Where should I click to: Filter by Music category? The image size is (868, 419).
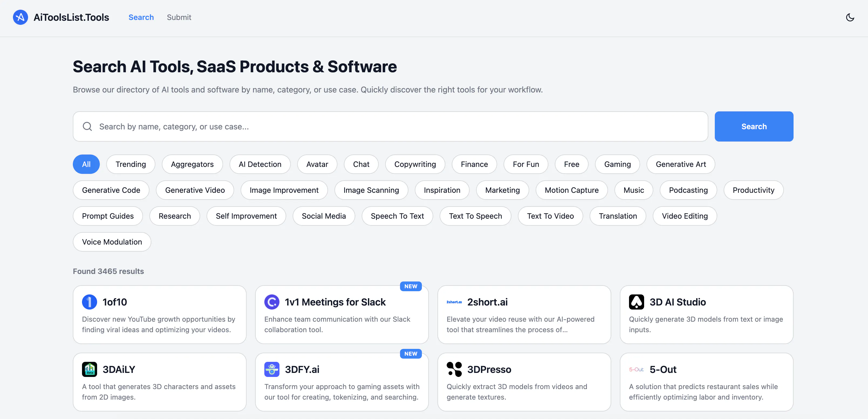click(634, 190)
